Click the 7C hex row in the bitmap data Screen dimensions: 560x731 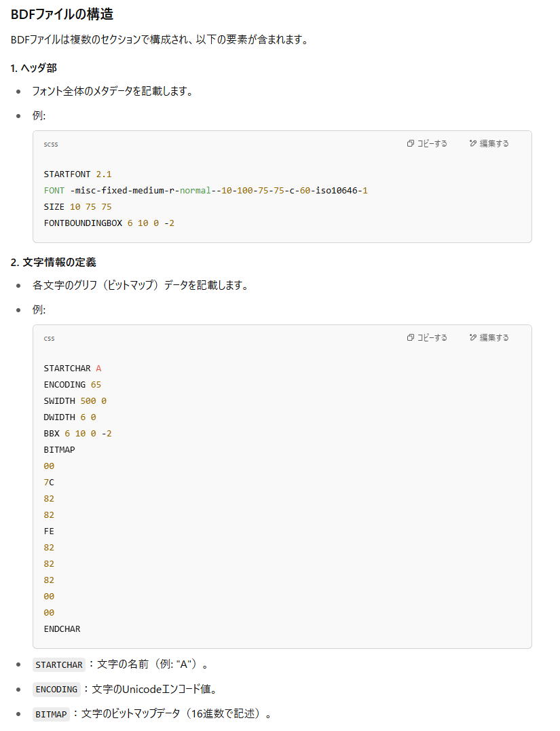pyautogui.click(x=49, y=482)
